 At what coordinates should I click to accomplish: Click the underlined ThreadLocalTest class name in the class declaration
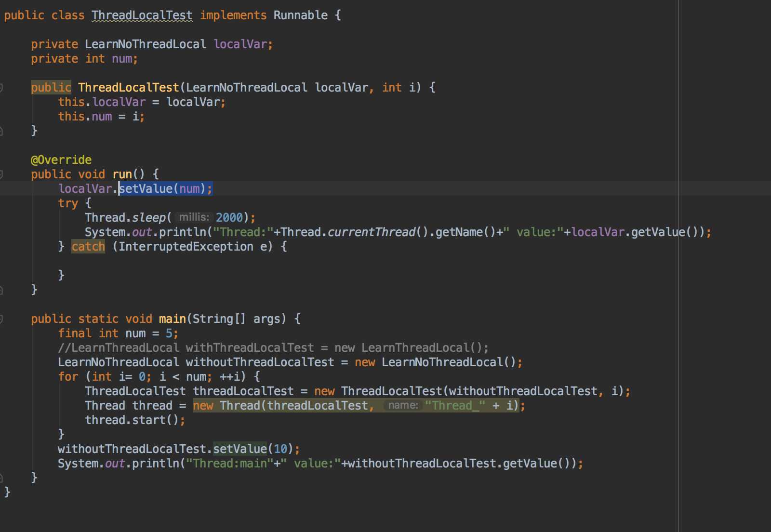(142, 15)
